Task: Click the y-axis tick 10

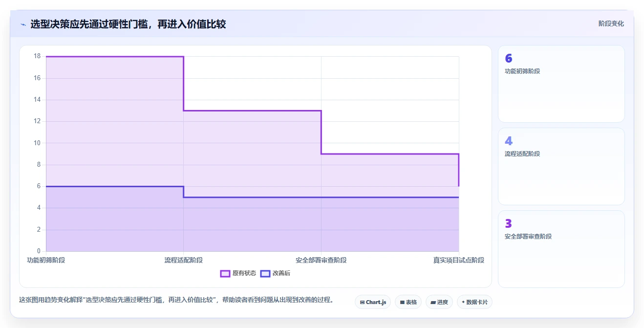Action: [37, 143]
